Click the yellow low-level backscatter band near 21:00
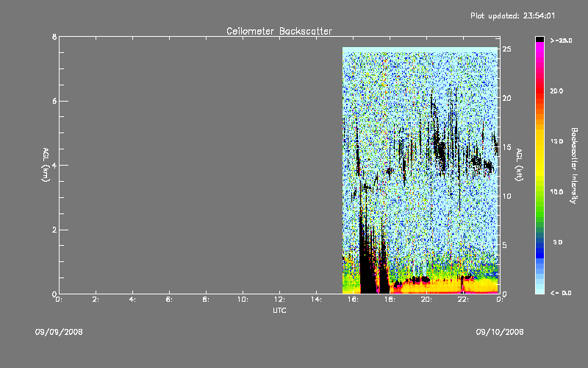The height and width of the screenshot is (368, 588). click(445, 287)
